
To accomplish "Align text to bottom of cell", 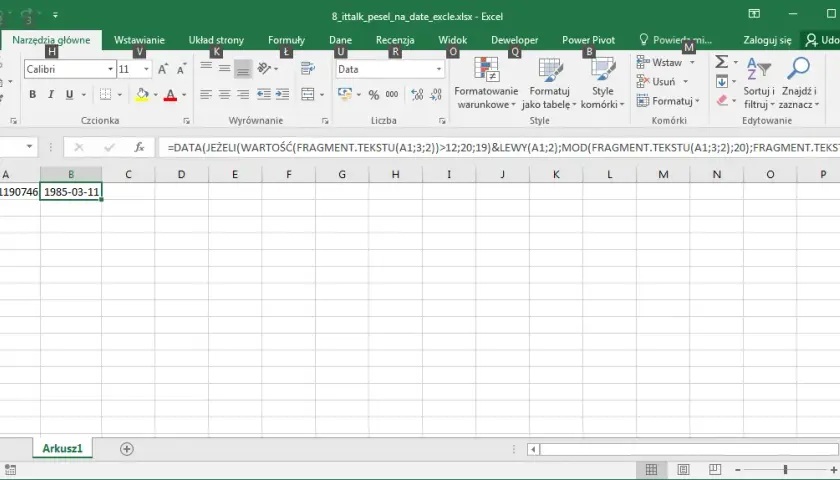I will (x=243, y=69).
